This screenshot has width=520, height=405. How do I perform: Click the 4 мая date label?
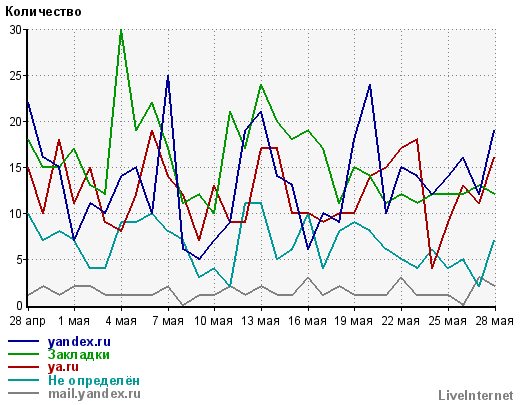[121, 321]
